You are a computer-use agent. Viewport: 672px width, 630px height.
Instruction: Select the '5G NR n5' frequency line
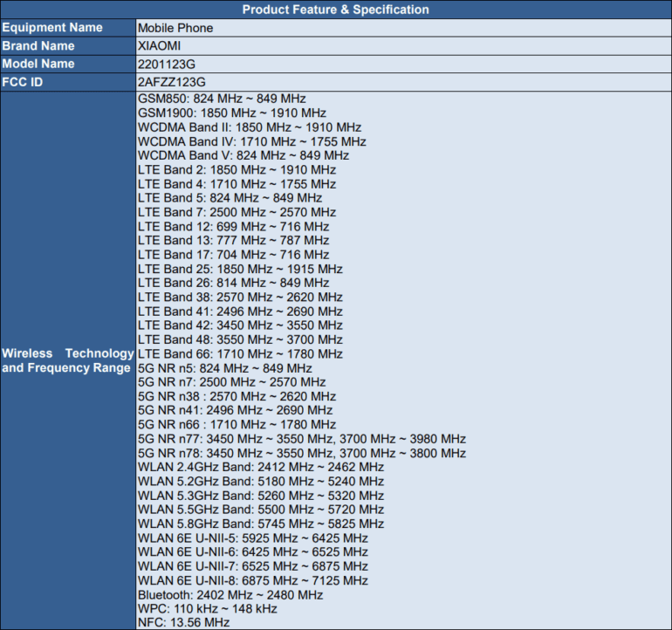click(x=224, y=368)
